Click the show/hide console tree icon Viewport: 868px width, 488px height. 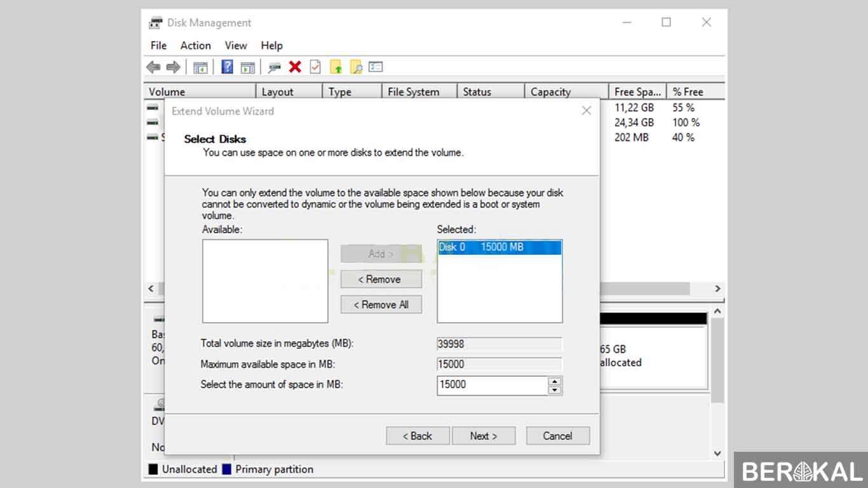[201, 67]
